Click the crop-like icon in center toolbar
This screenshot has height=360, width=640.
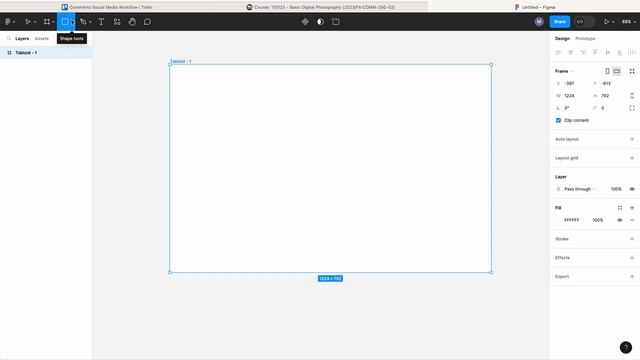[336, 22]
